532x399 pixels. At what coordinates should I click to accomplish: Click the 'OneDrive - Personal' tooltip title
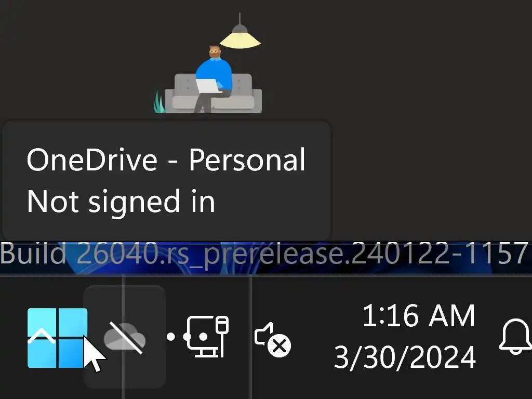point(166,160)
